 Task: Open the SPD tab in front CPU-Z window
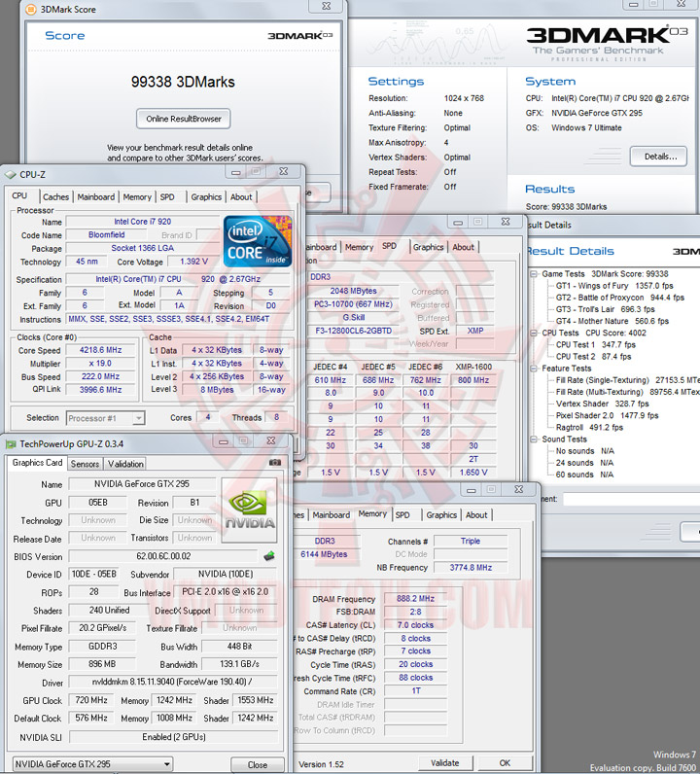pyautogui.click(x=167, y=197)
